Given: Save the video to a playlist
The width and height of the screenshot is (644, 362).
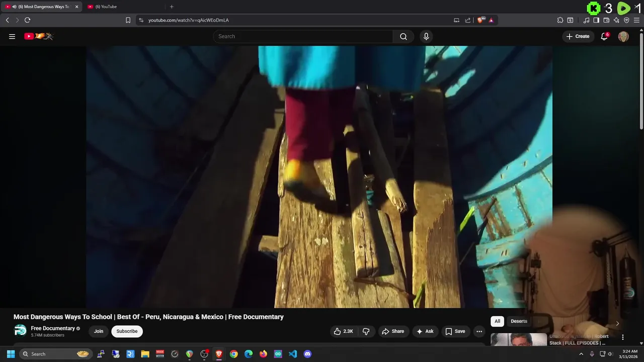Looking at the screenshot, I should point(455,331).
